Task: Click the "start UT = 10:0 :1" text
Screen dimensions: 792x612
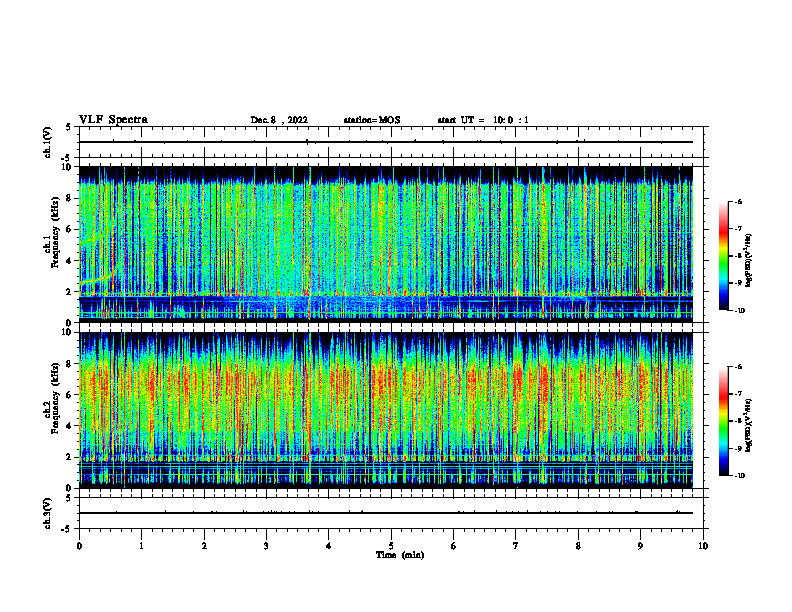Action: (x=483, y=120)
